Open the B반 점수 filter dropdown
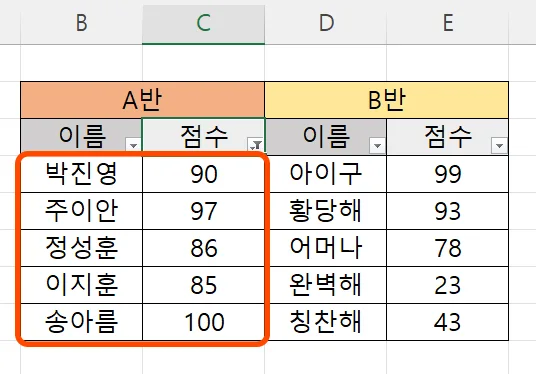The image size is (536, 374). pos(499,146)
